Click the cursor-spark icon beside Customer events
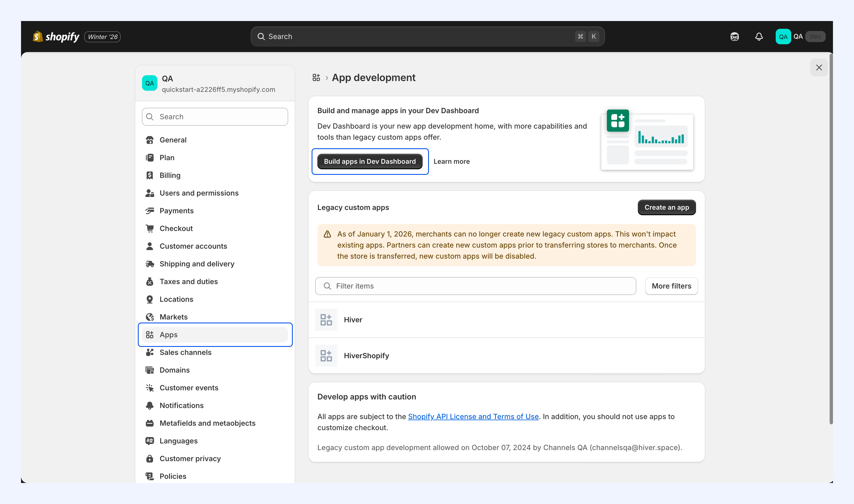 click(149, 388)
